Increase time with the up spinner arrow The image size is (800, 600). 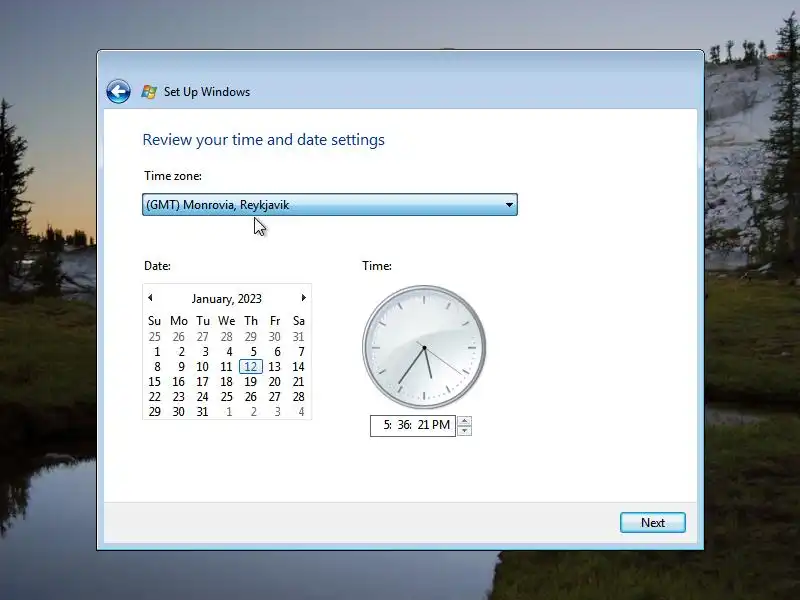coord(464,421)
